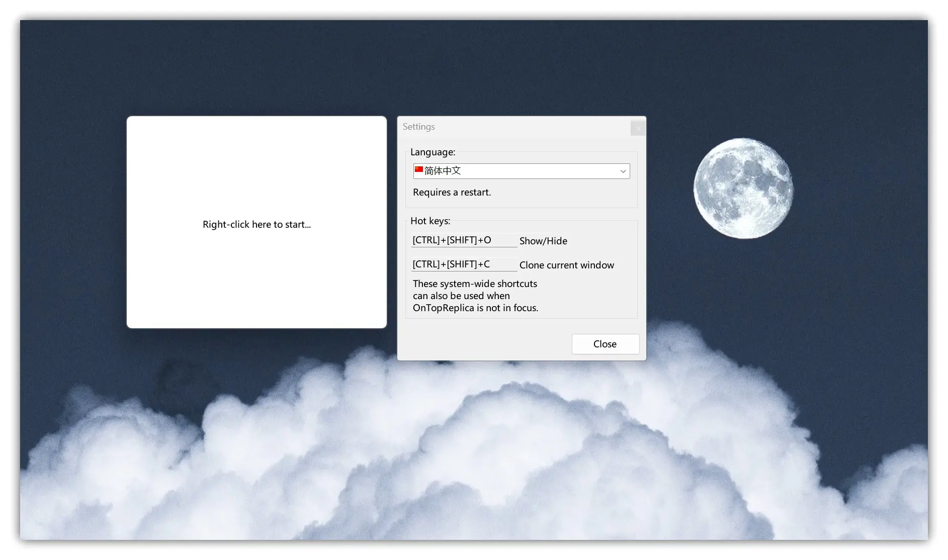
Task: Click the Settings title bar text
Action: click(418, 127)
